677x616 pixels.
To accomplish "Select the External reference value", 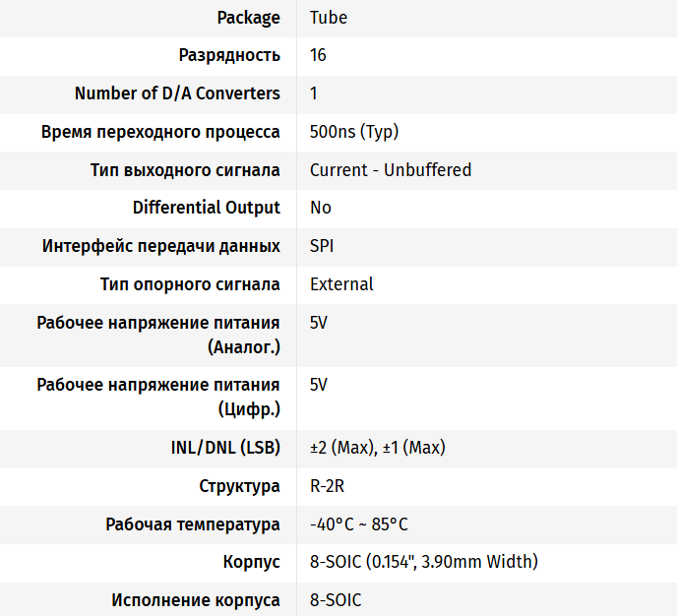I will click(341, 284).
